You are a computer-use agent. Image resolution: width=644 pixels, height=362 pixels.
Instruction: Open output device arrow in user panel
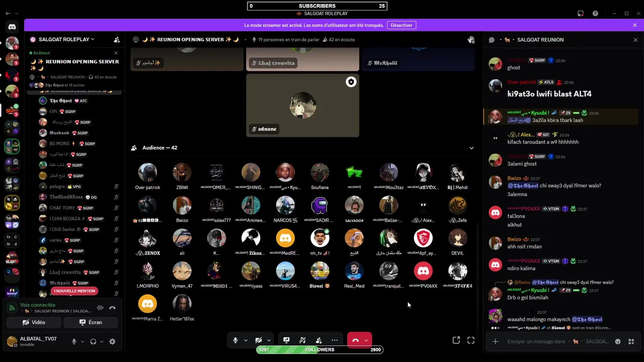pos(102,341)
